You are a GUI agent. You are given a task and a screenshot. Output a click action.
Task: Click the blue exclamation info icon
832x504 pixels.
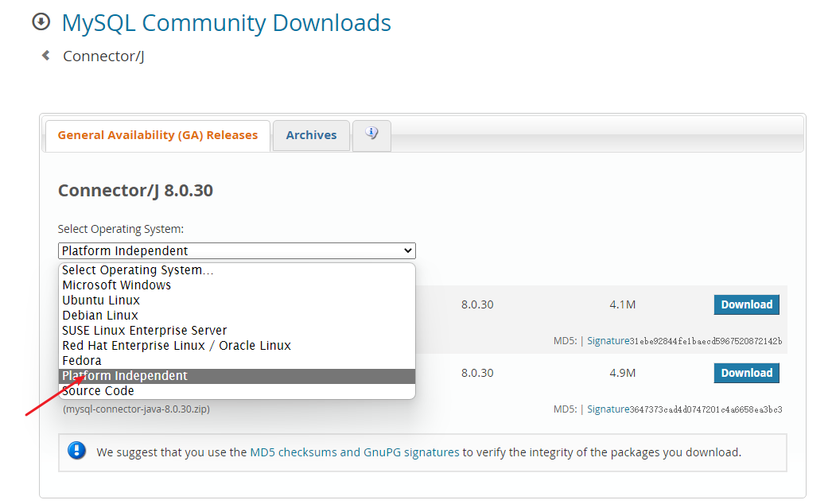(77, 452)
